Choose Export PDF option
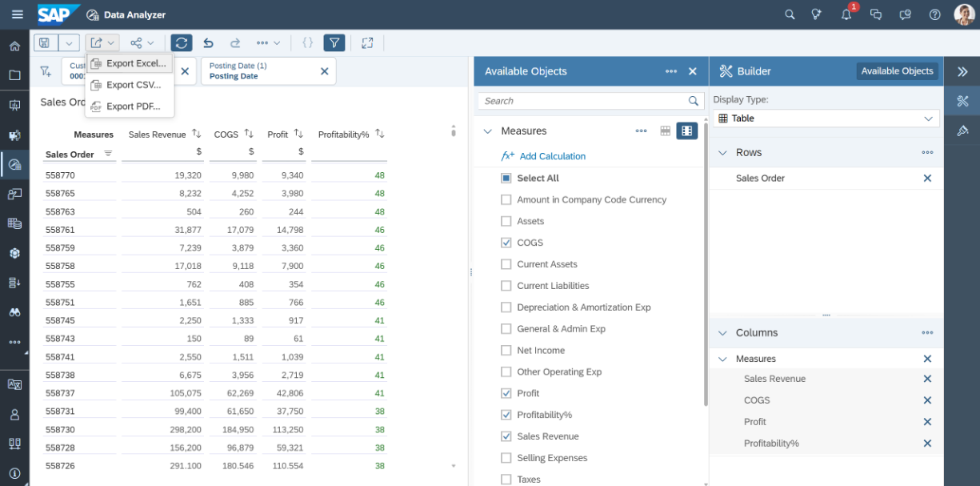This screenshot has height=486, width=980. click(133, 106)
